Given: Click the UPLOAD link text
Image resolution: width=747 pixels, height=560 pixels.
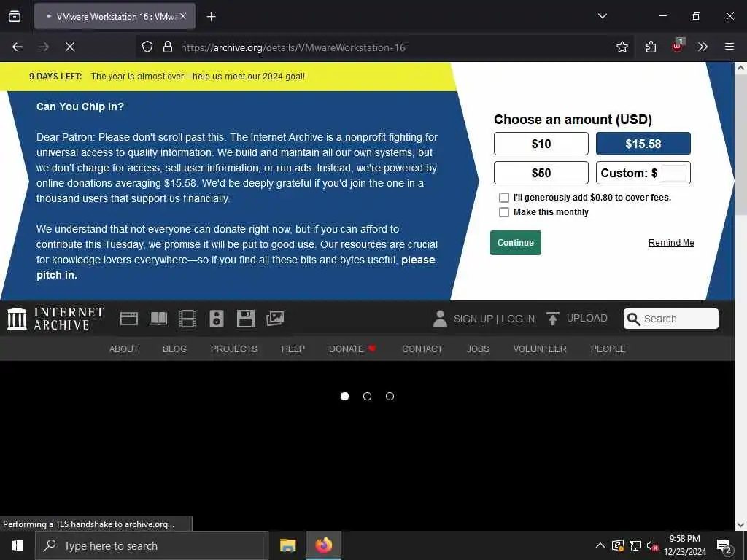Looking at the screenshot, I should (587, 318).
